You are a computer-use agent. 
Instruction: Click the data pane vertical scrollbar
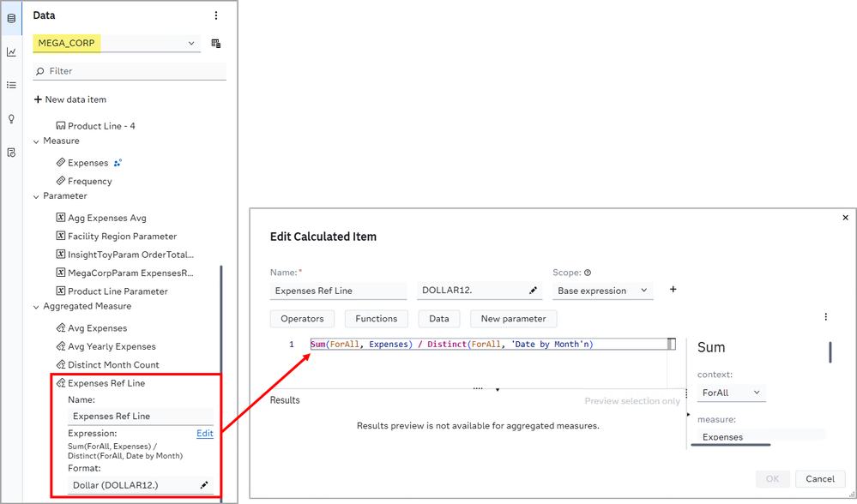coord(221,382)
